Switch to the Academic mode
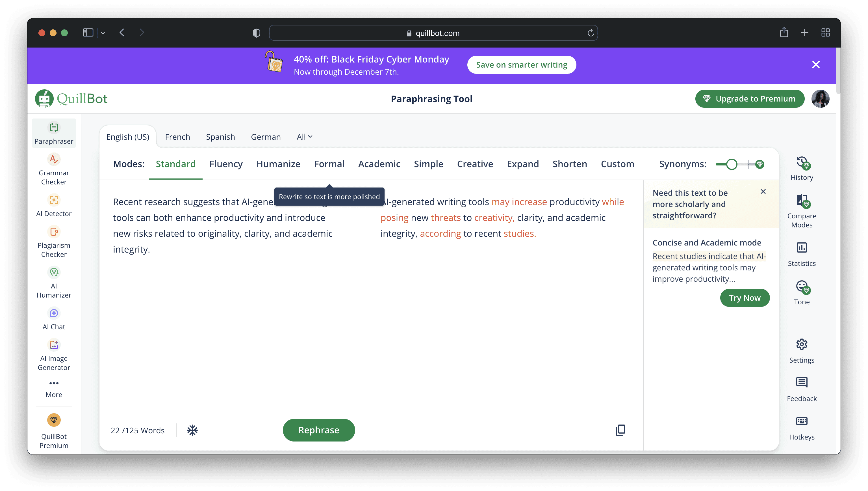Viewport: 868px width, 491px height. pyautogui.click(x=379, y=164)
